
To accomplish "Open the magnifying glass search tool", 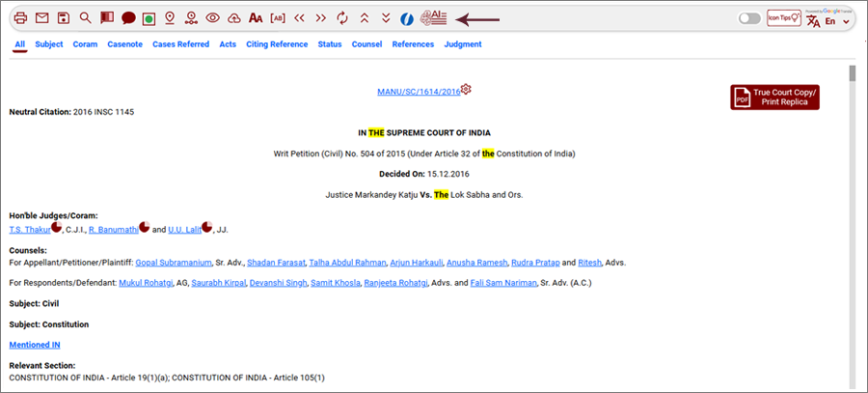I will (85, 17).
